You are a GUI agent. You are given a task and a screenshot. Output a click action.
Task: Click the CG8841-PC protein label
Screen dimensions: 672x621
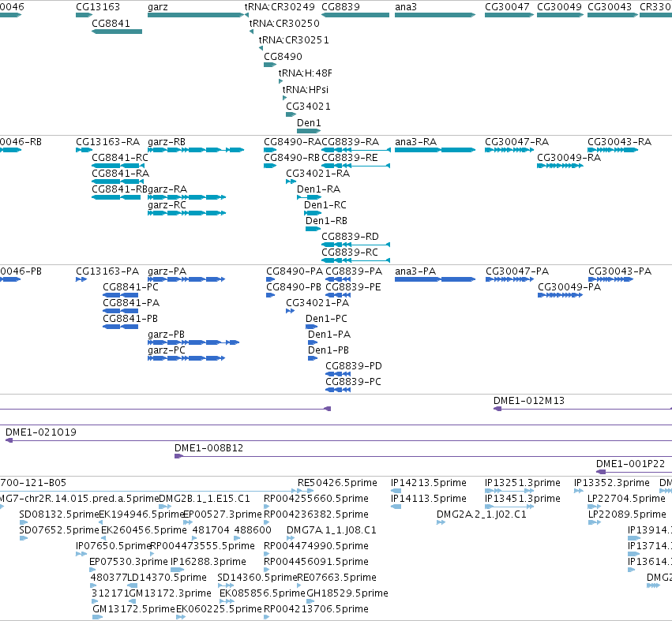pos(130,287)
